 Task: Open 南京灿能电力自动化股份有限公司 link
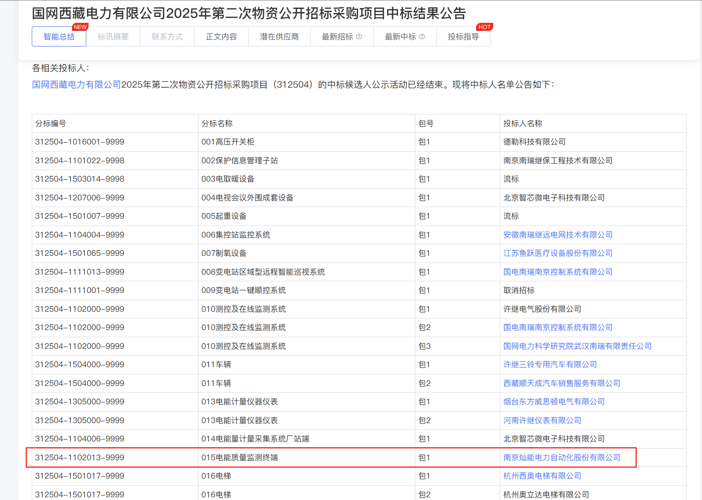(x=562, y=457)
